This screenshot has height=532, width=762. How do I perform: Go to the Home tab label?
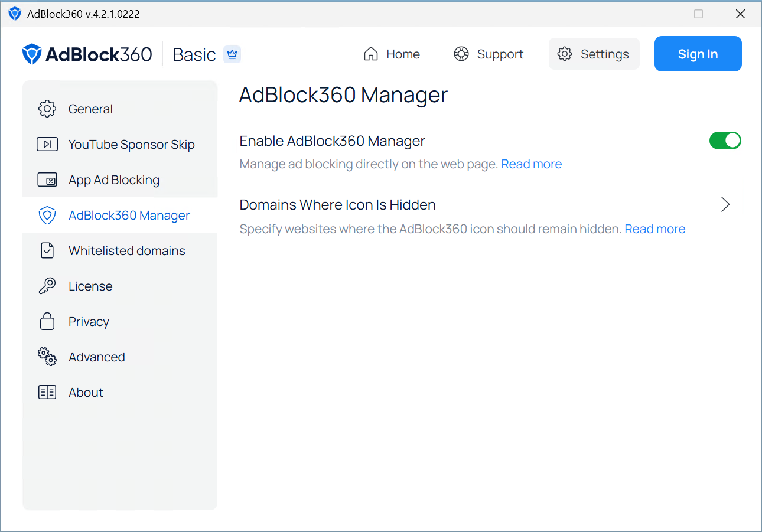[x=403, y=54]
